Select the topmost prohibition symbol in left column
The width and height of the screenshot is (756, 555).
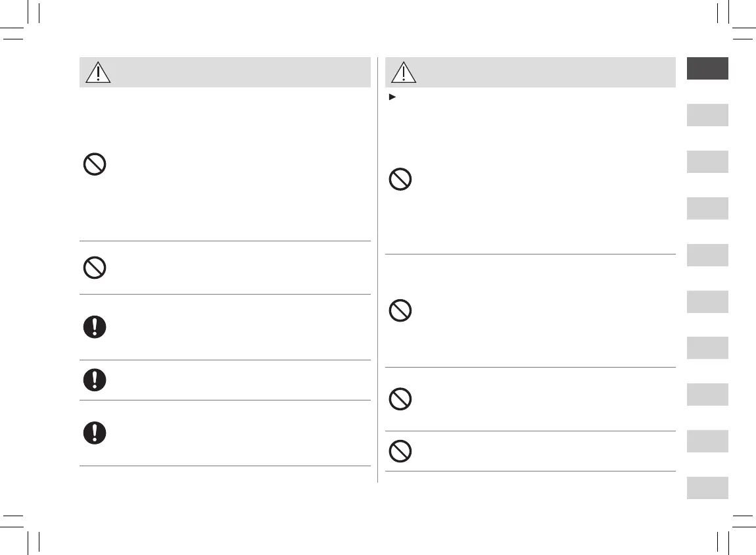95,164
